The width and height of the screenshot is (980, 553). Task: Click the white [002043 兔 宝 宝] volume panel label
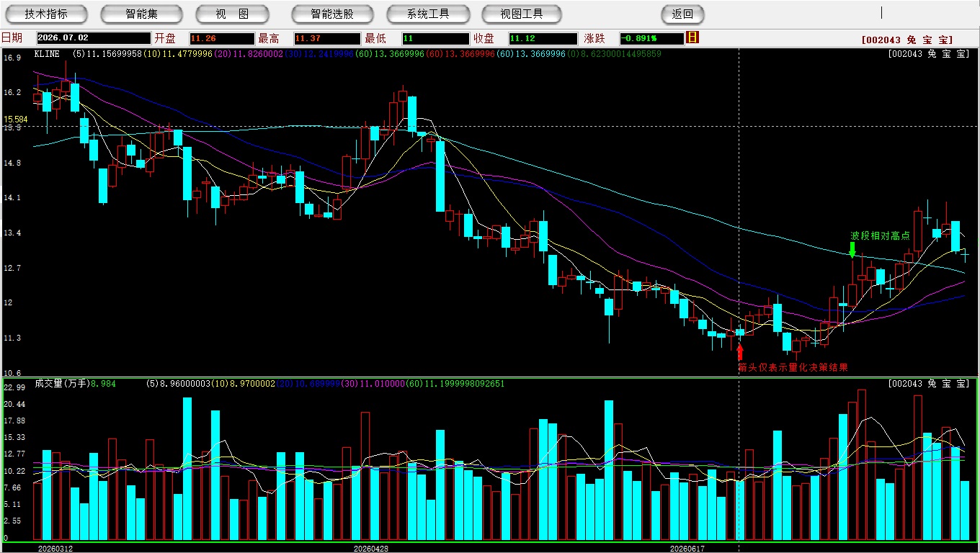(x=930, y=384)
